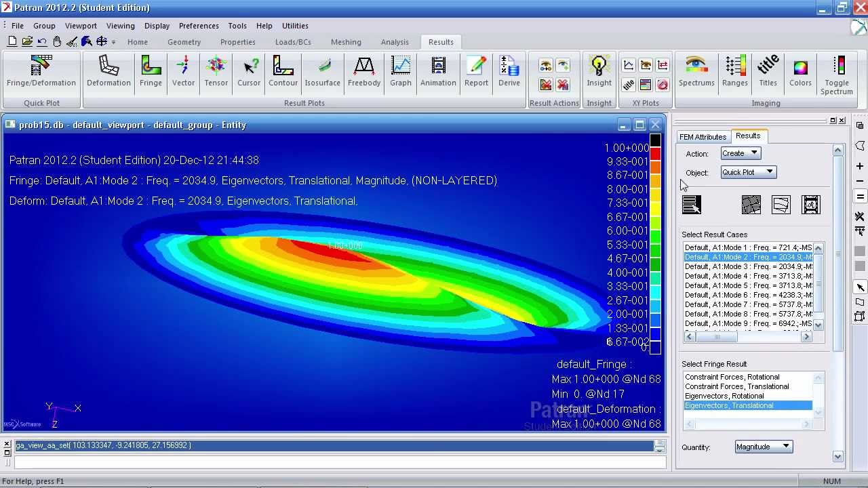The height and width of the screenshot is (488, 868).
Task: Click the XY Plots title icon
Action: (x=629, y=85)
